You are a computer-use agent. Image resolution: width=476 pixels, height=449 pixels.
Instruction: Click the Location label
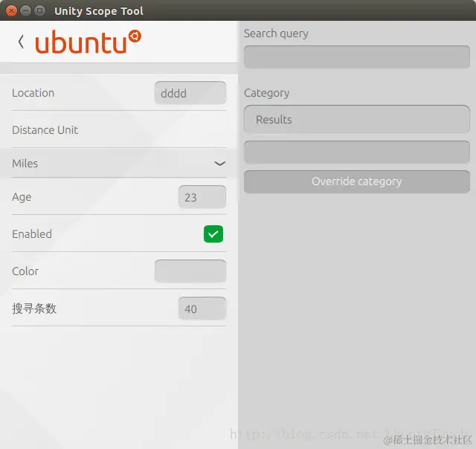(x=33, y=93)
